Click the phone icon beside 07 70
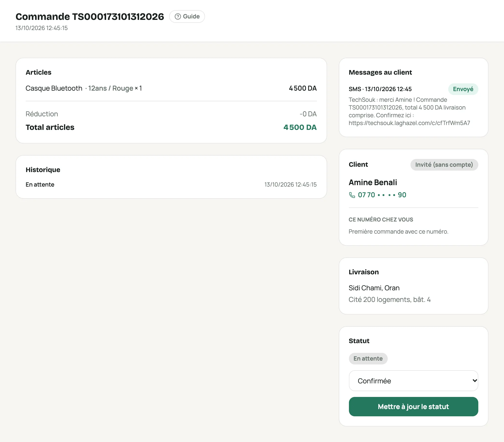 (x=352, y=195)
